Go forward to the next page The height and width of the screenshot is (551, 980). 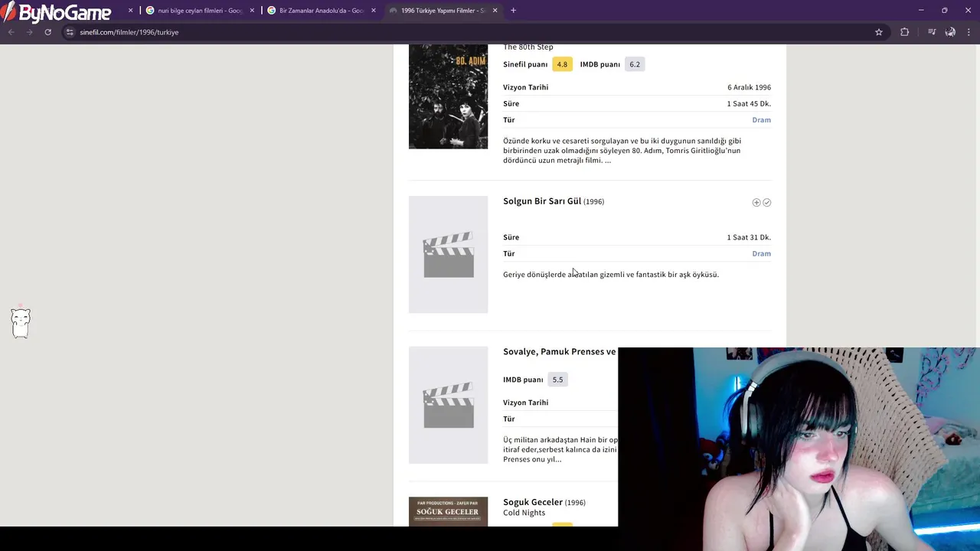(x=29, y=32)
